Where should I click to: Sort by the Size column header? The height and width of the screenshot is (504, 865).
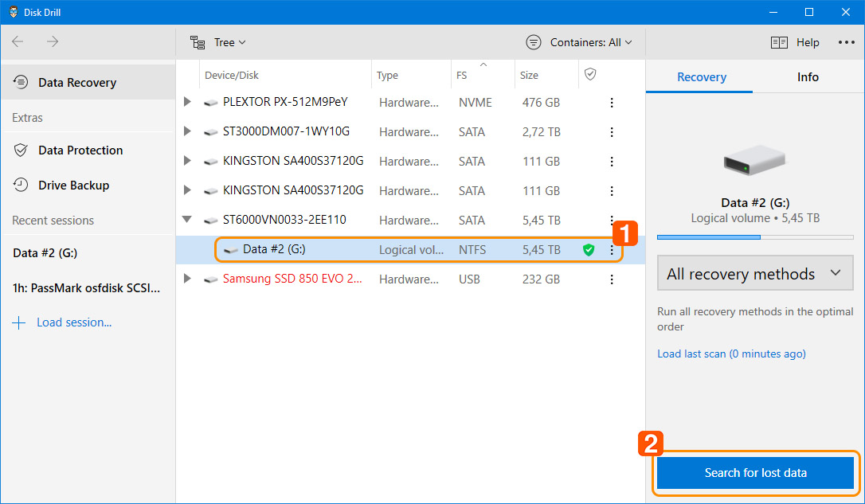pyautogui.click(x=529, y=75)
